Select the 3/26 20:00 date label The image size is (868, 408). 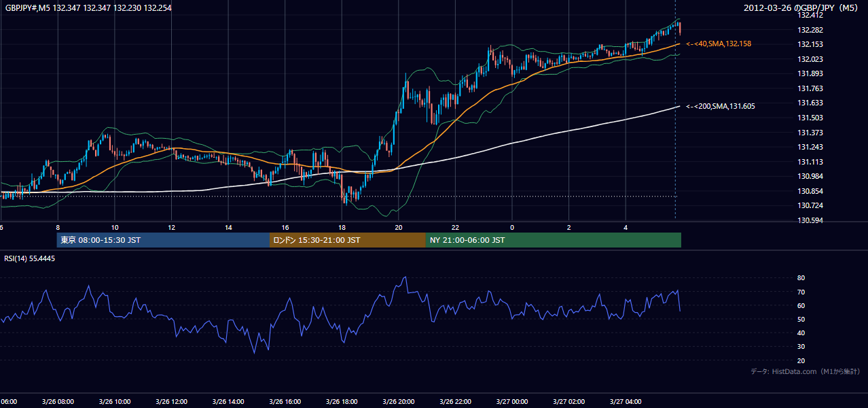point(399,402)
